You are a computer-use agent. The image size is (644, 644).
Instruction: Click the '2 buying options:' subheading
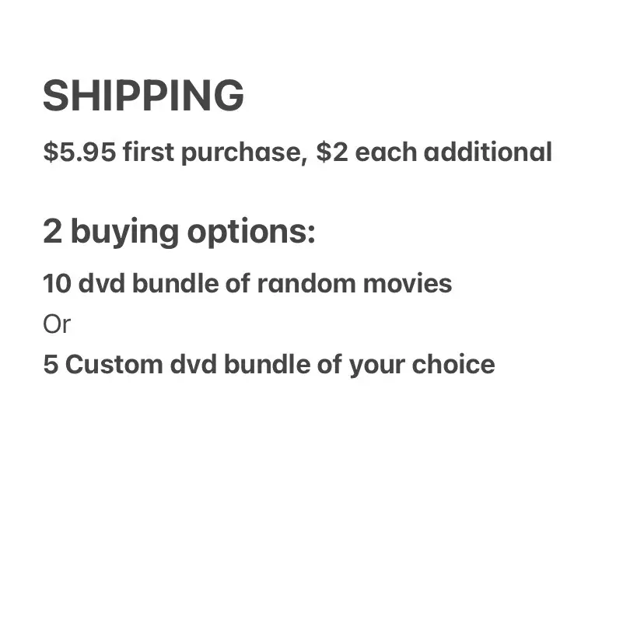pos(179,232)
